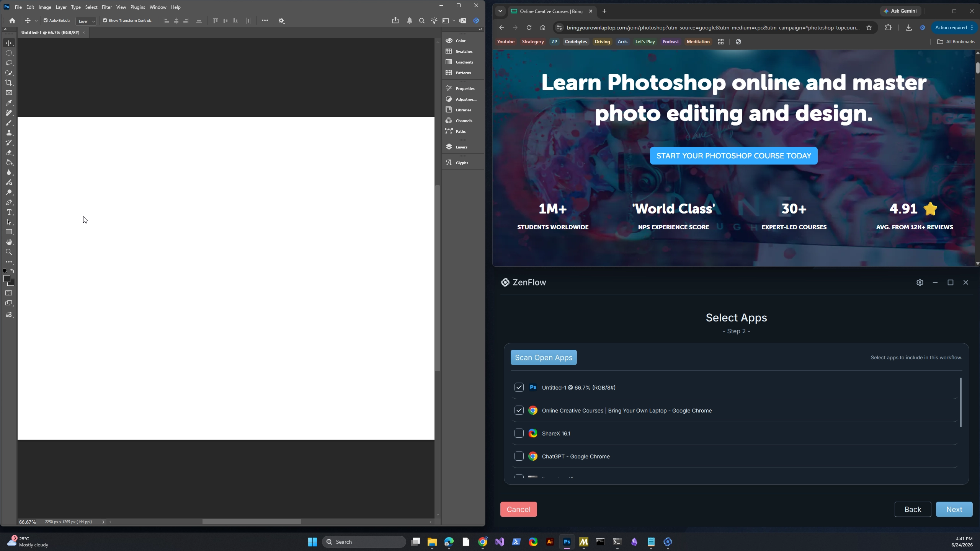Select the Brush tool

(9, 122)
